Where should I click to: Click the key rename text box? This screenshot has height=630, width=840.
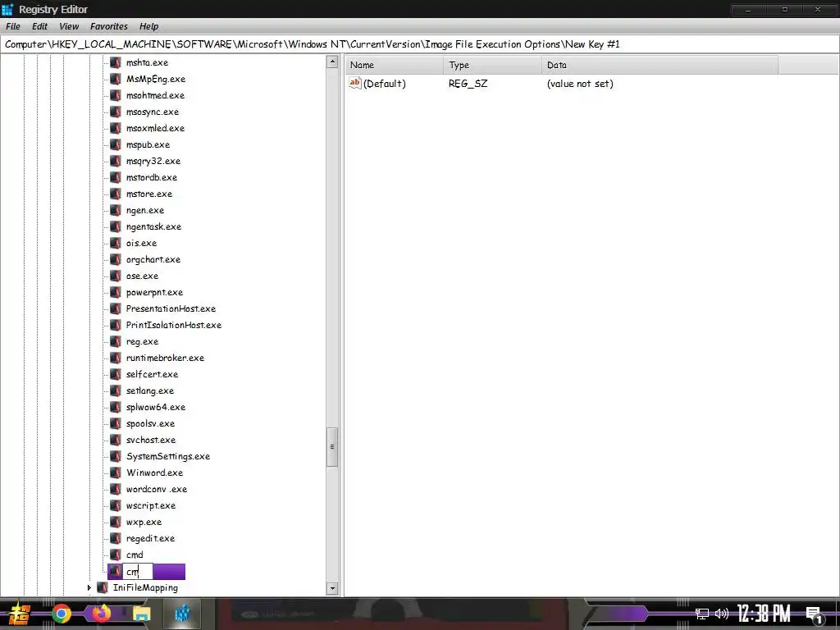(x=138, y=572)
